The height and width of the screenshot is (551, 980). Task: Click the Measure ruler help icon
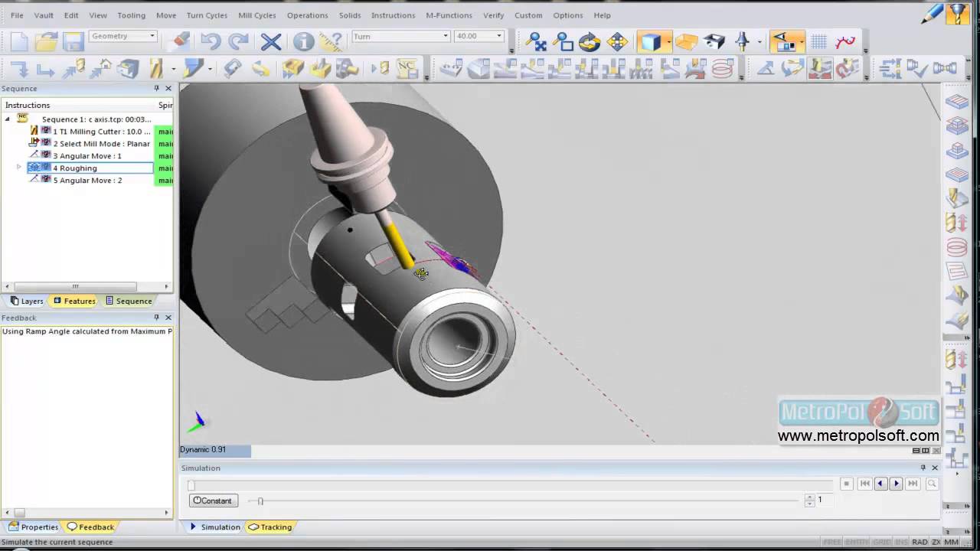coord(331,41)
